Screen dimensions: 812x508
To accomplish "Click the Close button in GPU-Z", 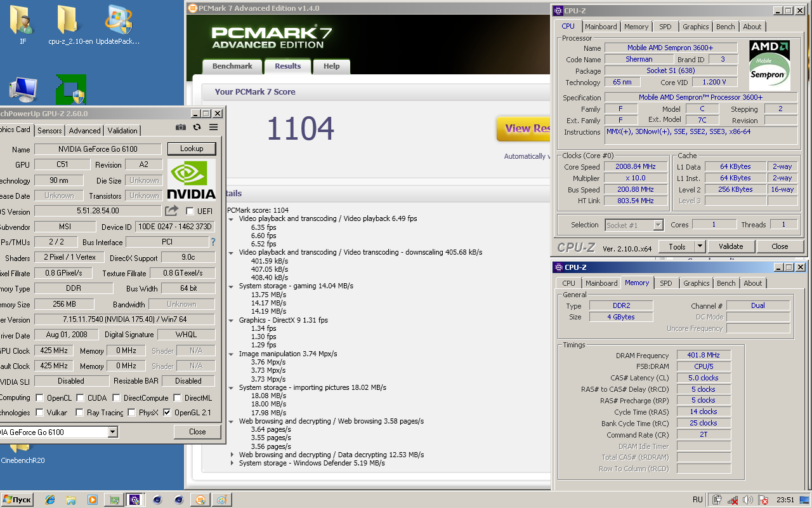I will pyautogui.click(x=197, y=432).
